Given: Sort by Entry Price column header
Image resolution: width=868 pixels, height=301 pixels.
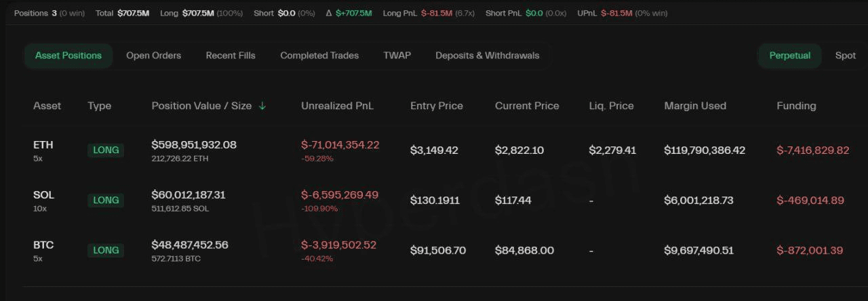Looking at the screenshot, I should [436, 106].
